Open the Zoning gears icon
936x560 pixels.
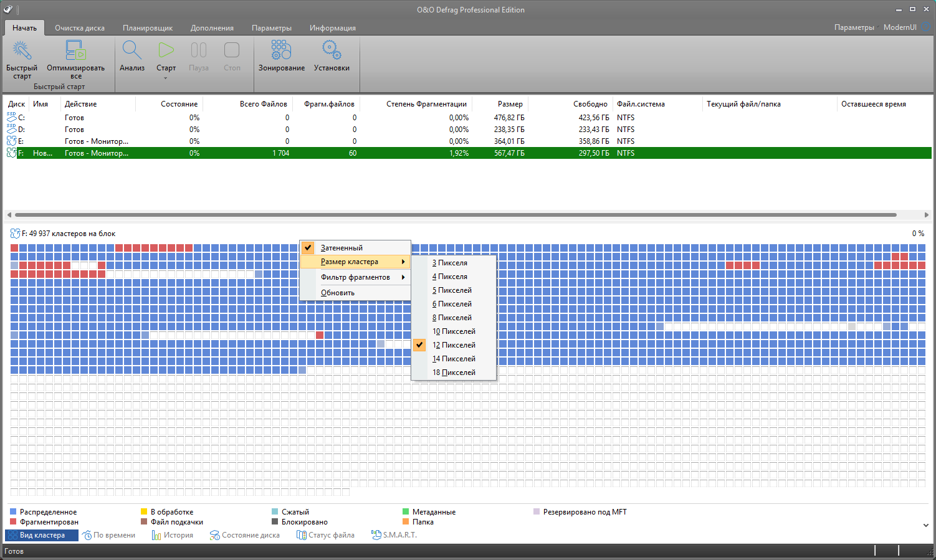pyautogui.click(x=281, y=51)
